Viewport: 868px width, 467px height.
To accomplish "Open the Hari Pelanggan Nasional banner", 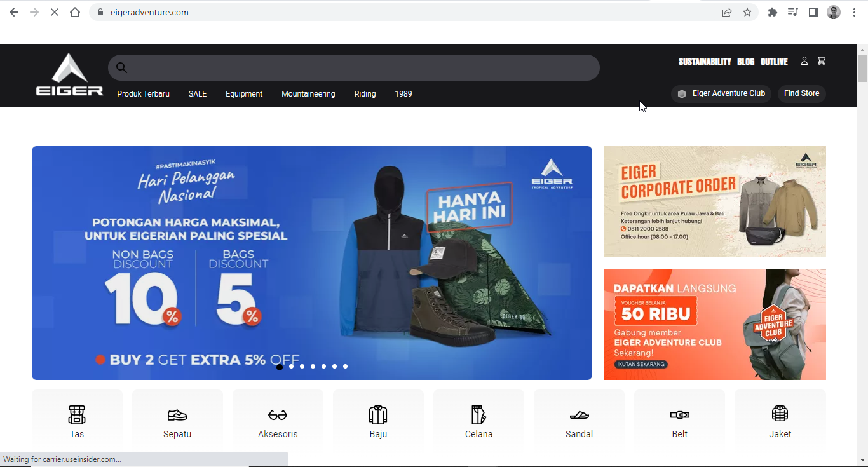I will 312,263.
